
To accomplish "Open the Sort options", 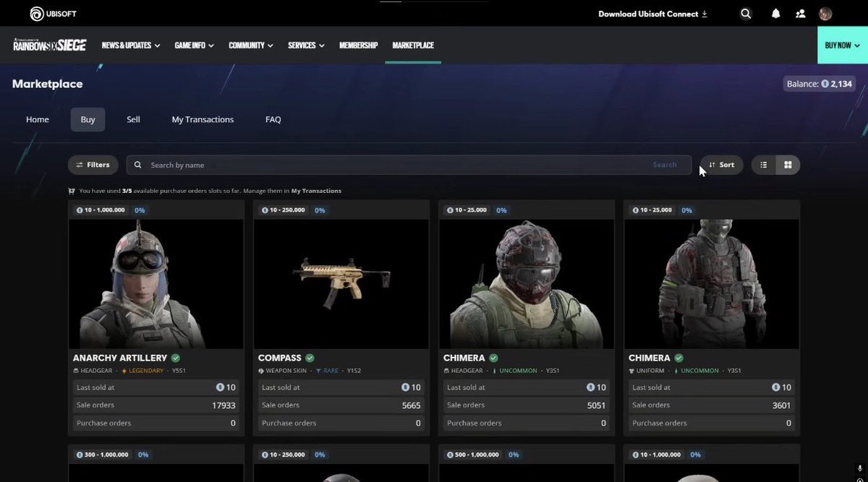I will pos(721,165).
